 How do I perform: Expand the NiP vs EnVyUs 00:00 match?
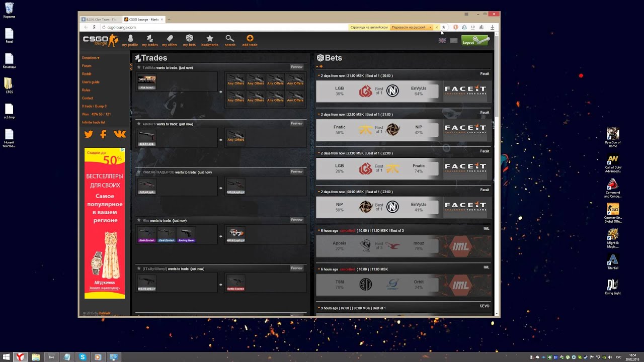318,192
